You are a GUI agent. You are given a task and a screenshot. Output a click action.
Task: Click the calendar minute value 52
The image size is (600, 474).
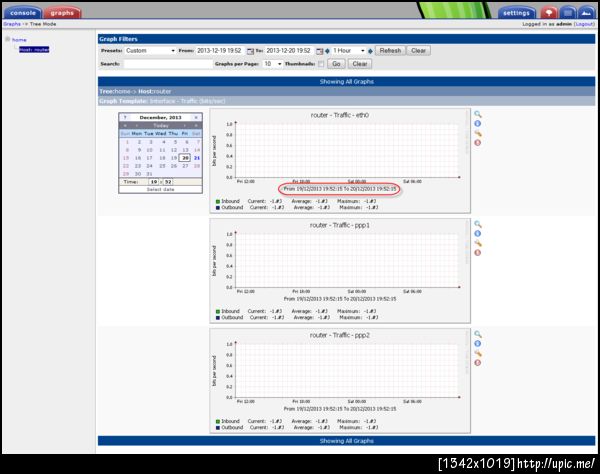point(168,182)
